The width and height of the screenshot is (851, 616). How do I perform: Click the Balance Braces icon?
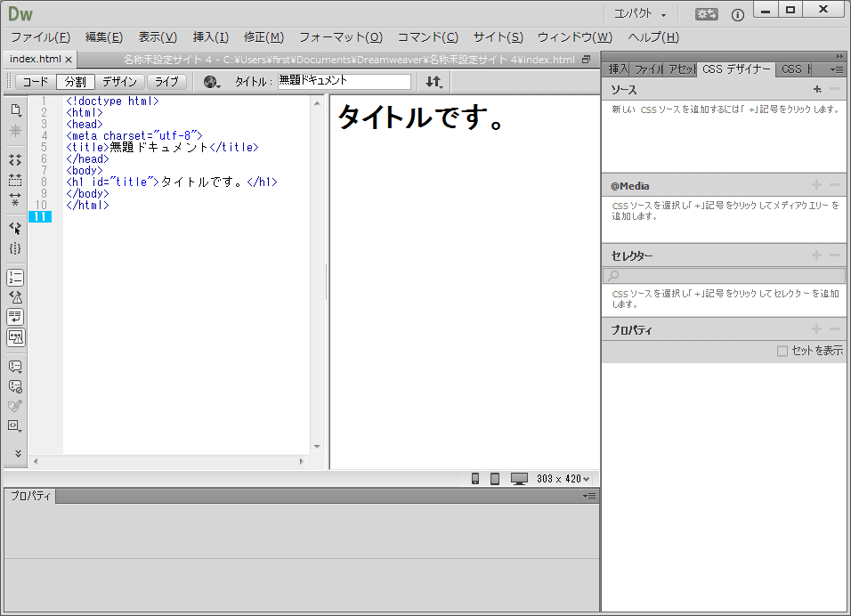(x=15, y=248)
